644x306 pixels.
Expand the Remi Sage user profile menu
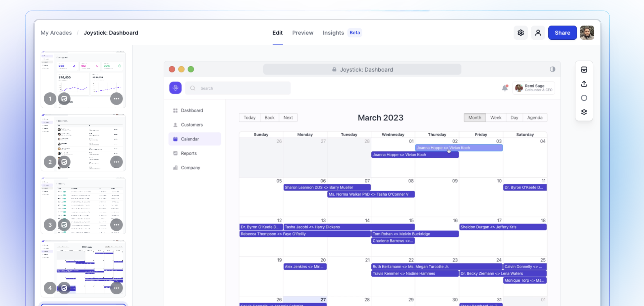click(534, 88)
